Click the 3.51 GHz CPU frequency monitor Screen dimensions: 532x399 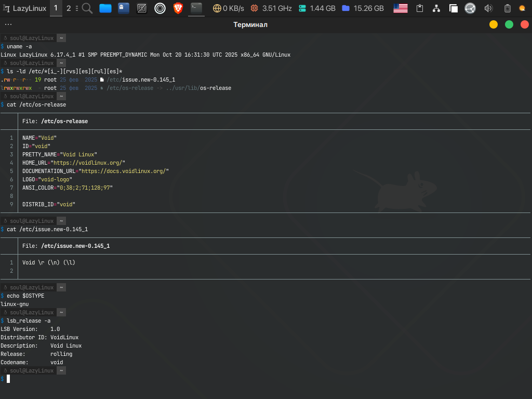271,8
